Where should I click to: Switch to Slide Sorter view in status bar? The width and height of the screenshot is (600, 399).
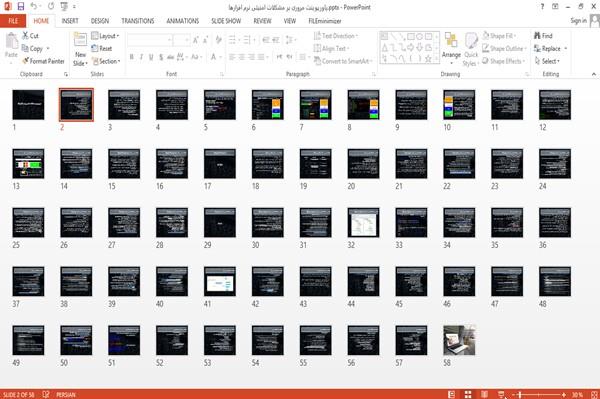468,394
